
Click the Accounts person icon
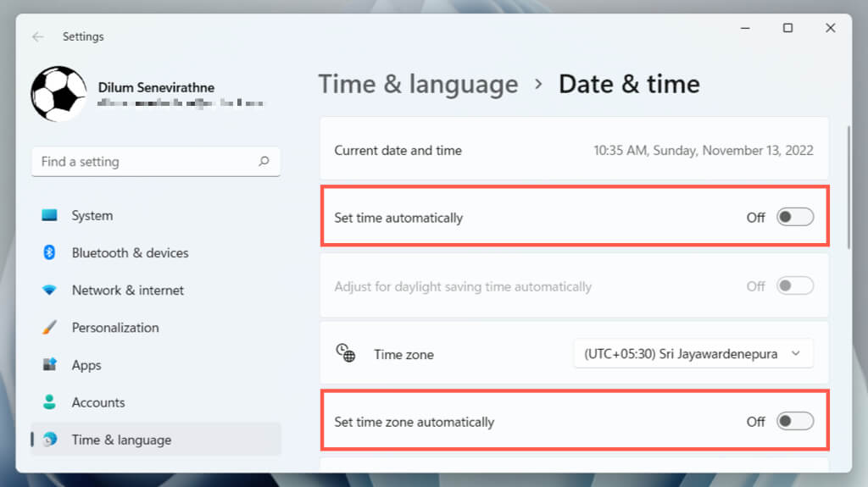pyautogui.click(x=49, y=402)
